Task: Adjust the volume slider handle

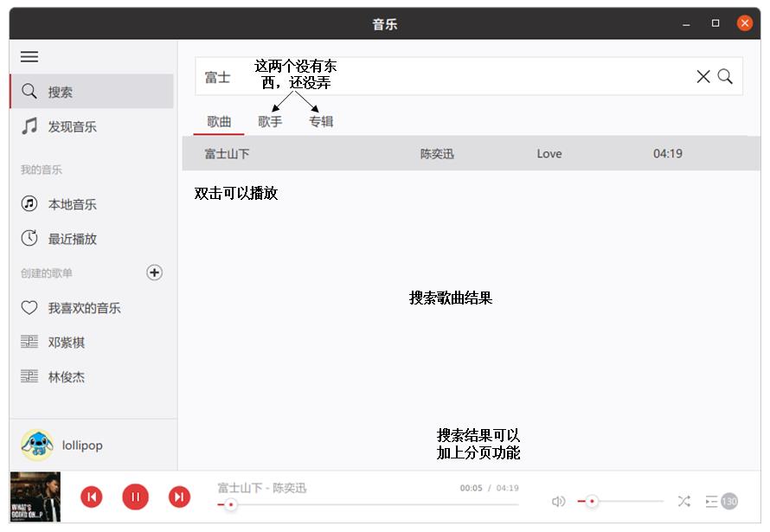Action: [x=592, y=502]
